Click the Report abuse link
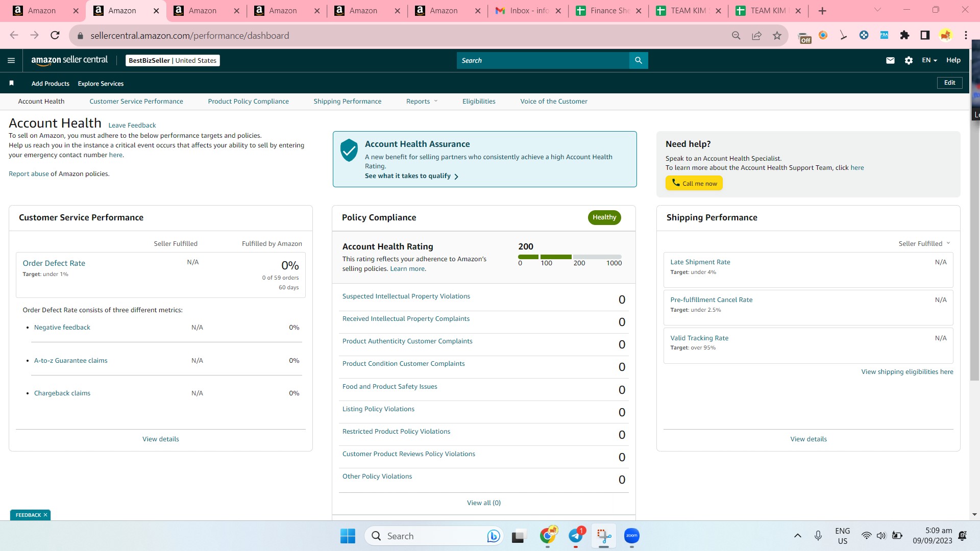The width and height of the screenshot is (980, 551). (x=29, y=173)
